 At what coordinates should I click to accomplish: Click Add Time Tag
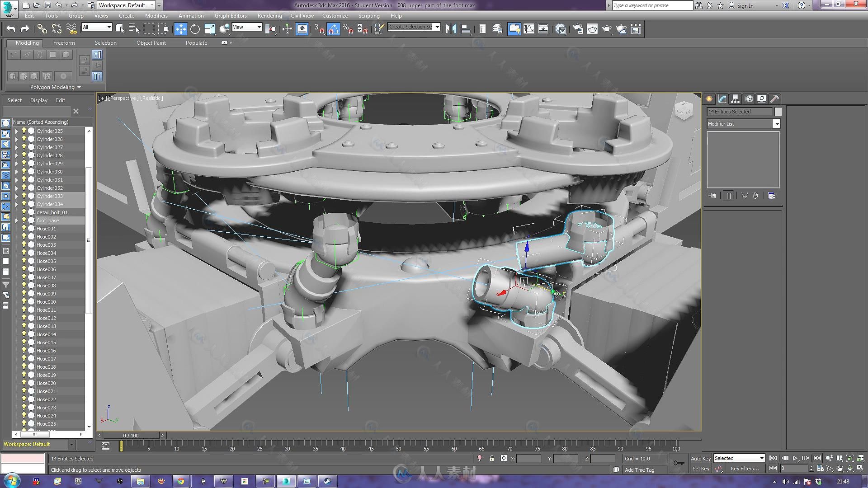pyautogui.click(x=639, y=470)
